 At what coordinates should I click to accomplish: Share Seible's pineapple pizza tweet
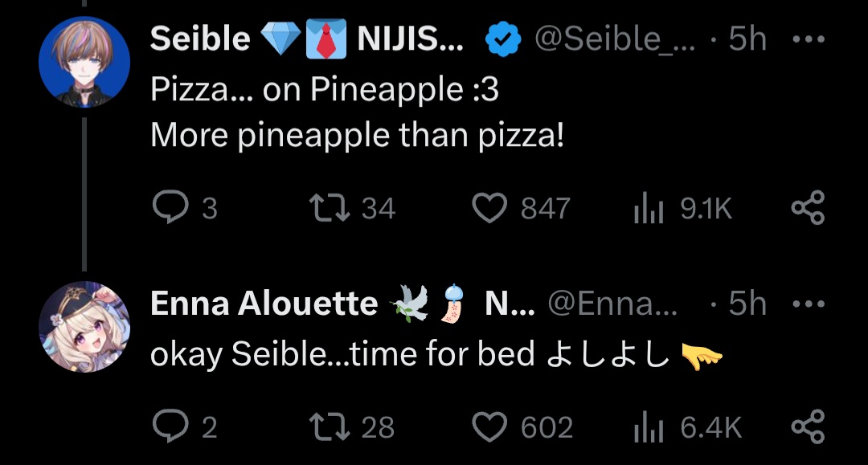click(808, 209)
